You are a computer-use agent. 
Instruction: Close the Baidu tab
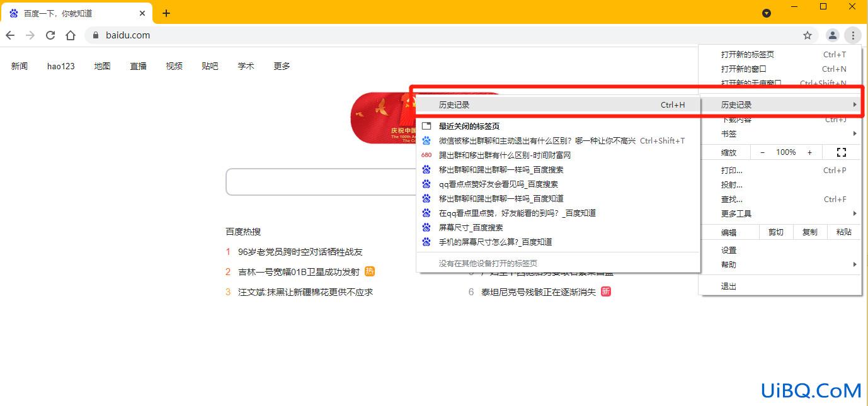coord(142,13)
